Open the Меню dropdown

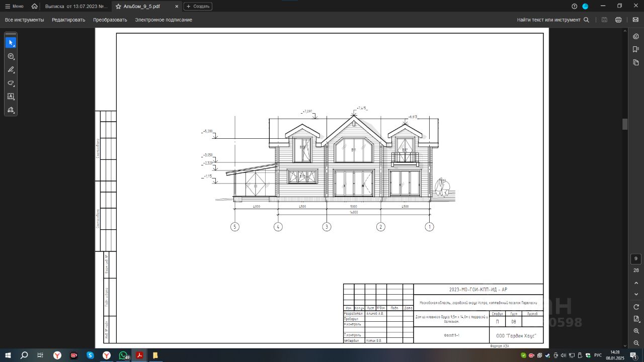14,7
